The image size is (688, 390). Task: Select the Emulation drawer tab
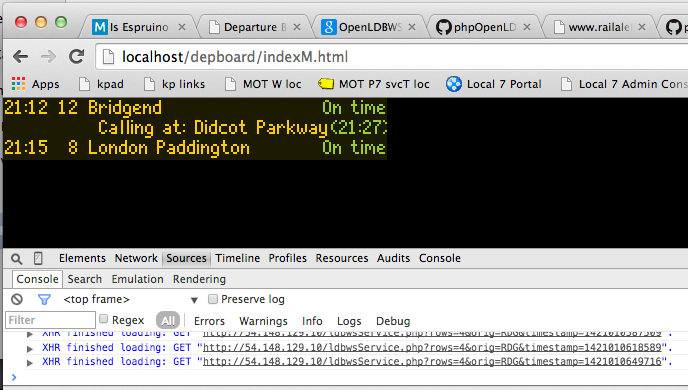(137, 279)
